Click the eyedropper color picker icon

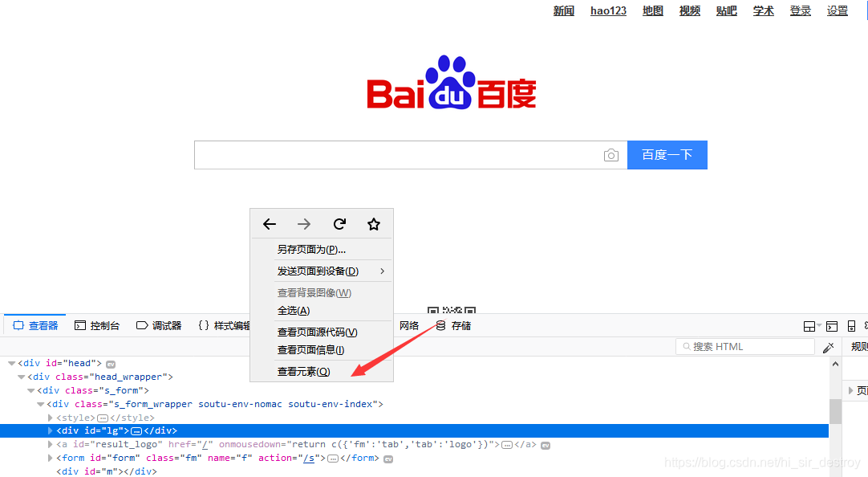828,348
